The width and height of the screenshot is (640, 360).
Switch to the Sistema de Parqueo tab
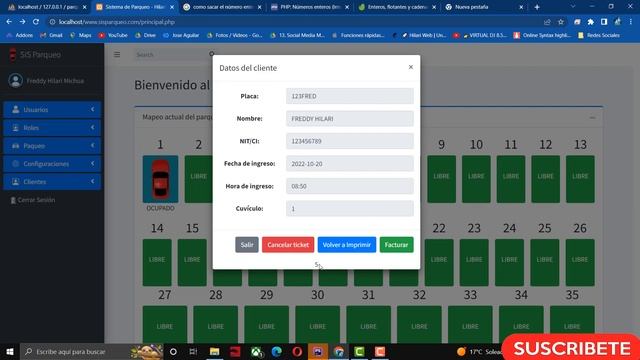[x=134, y=7]
